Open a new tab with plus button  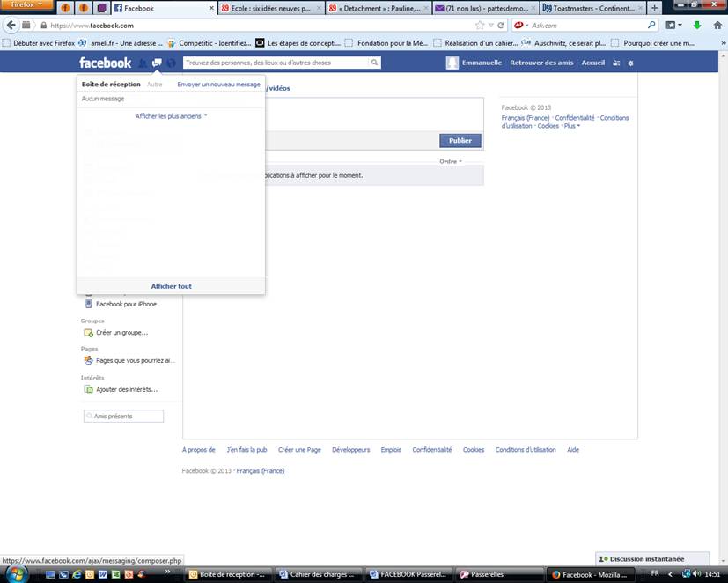pos(654,8)
